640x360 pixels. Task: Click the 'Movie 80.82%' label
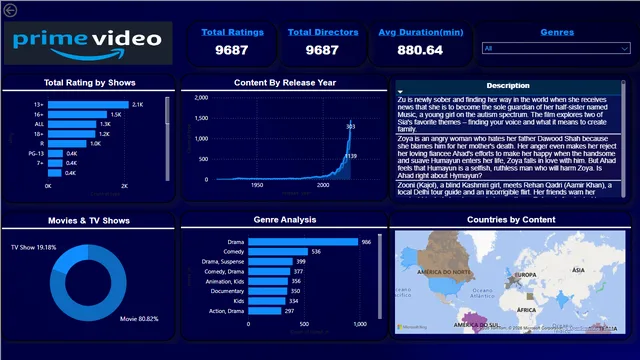point(139,319)
